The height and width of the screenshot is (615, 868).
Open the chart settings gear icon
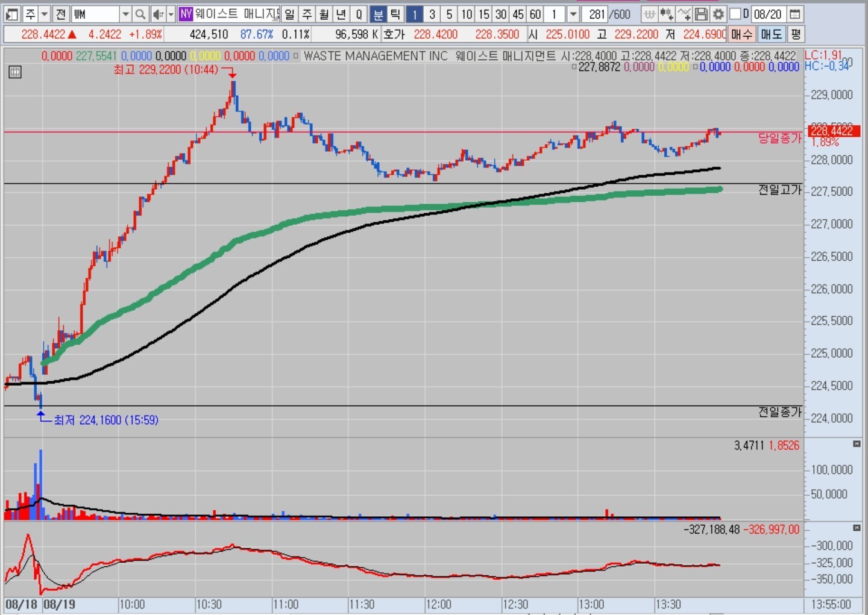click(x=718, y=14)
